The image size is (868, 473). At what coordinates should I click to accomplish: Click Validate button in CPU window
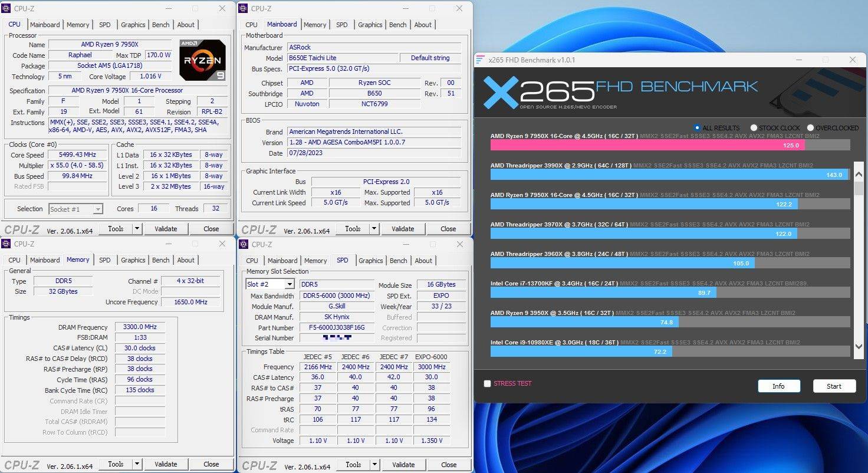coord(166,229)
